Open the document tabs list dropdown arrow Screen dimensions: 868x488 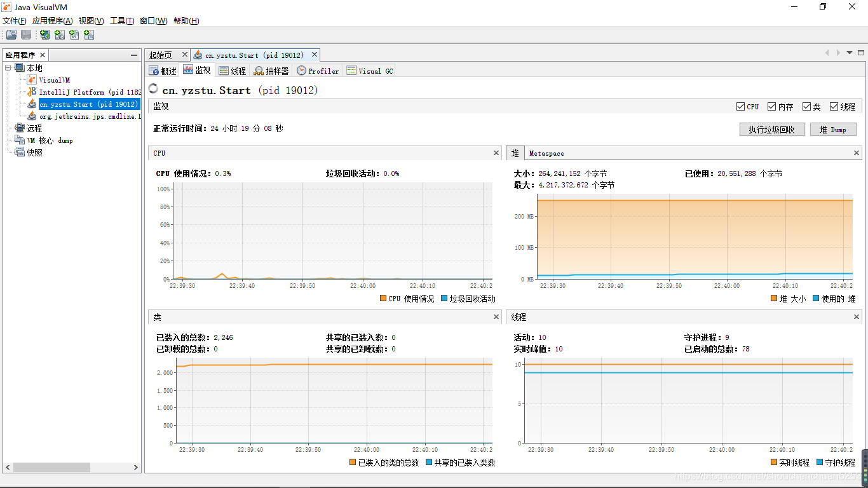tap(850, 53)
